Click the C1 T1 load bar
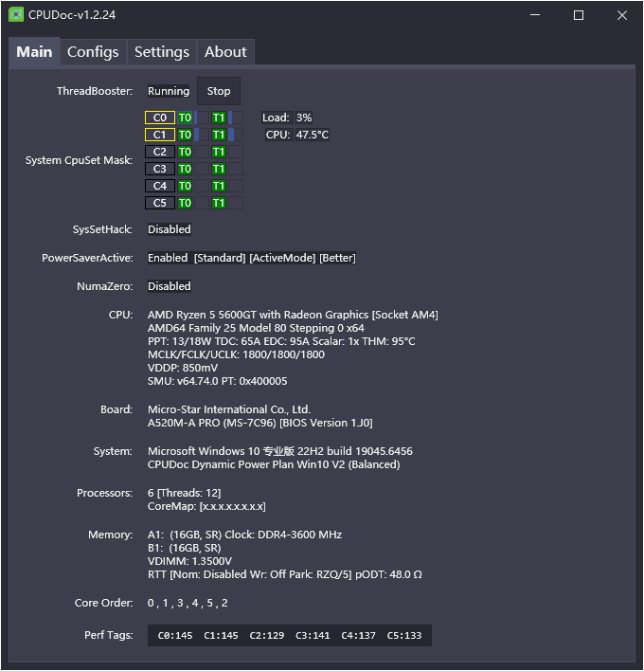This screenshot has width=644, height=671. pos(236,135)
